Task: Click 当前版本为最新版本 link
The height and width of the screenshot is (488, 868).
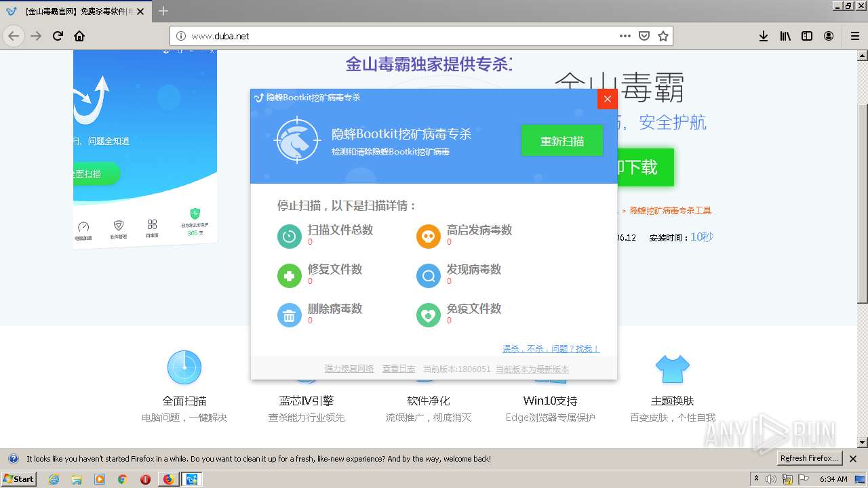Action: 532,369
